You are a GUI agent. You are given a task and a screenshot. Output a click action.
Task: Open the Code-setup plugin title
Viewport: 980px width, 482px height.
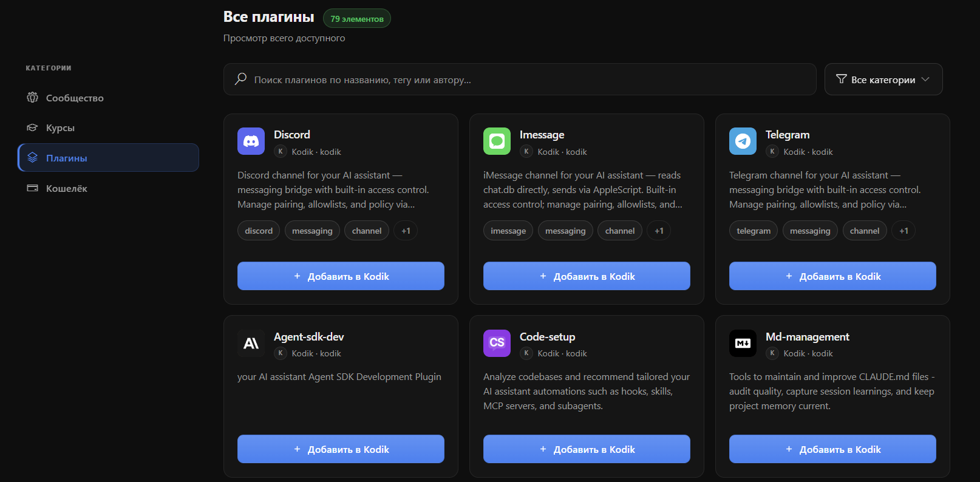(x=548, y=337)
